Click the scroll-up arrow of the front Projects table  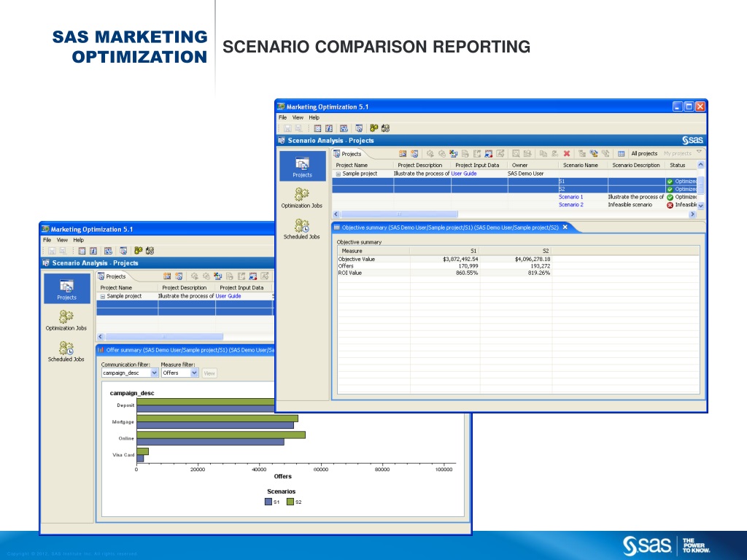701,164
